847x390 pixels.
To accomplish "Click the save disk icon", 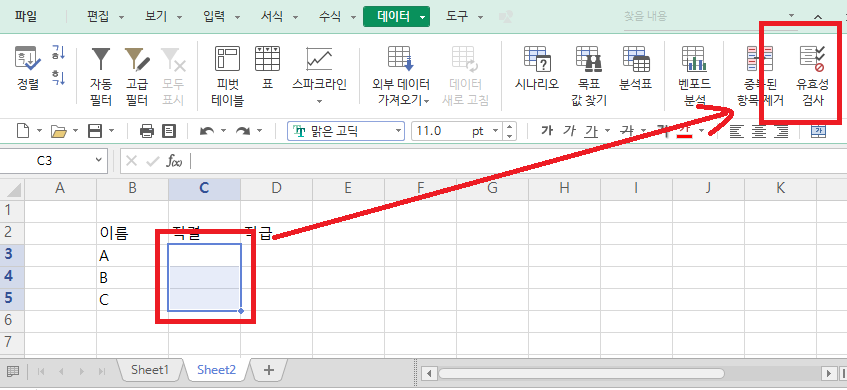I will pos(95,131).
